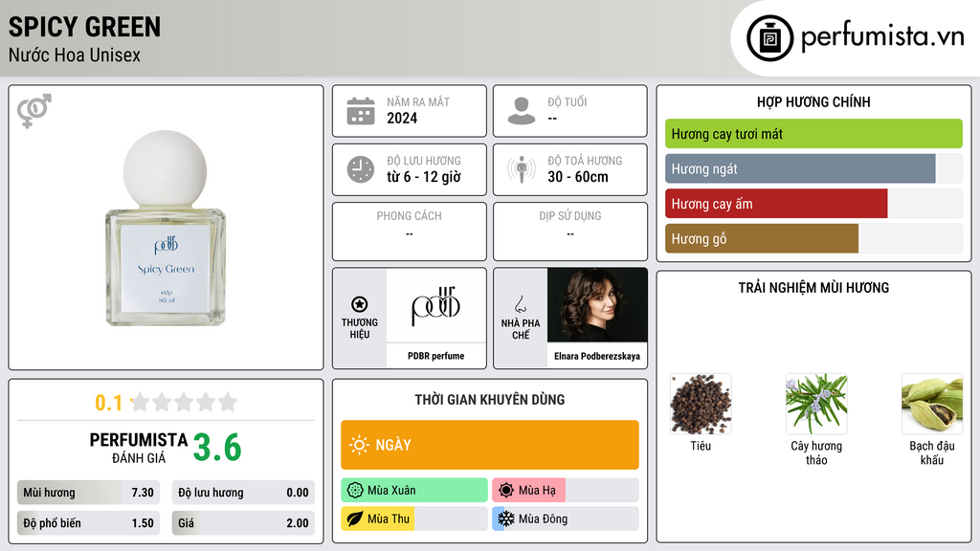Image resolution: width=980 pixels, height=551 pixels.
Task: Select the Bạch đậu khấu cardamom image
Action: coord(932,405)
